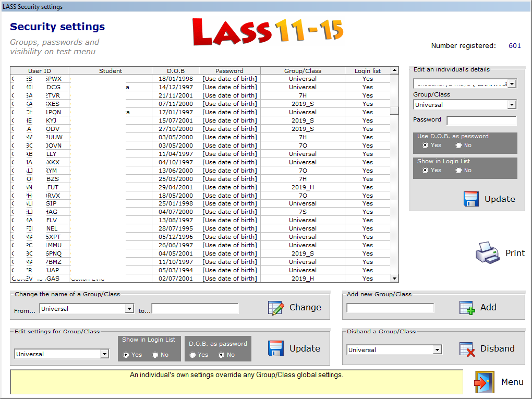
Task: Select the date 07/11/2000 in the table
Action: [x=176, y=104]
